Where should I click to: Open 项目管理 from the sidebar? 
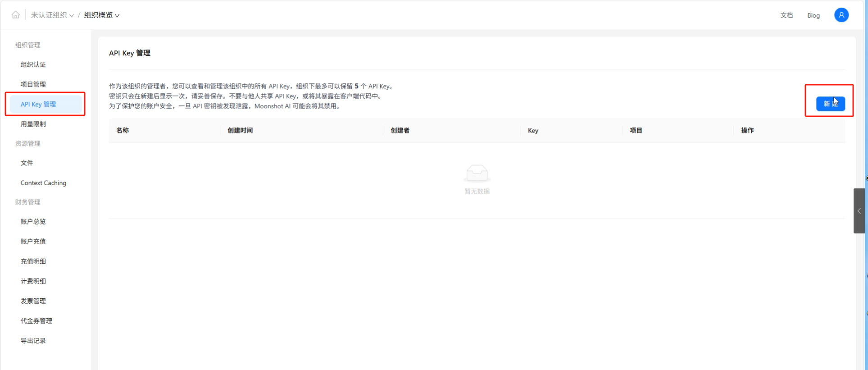point(33,84)
